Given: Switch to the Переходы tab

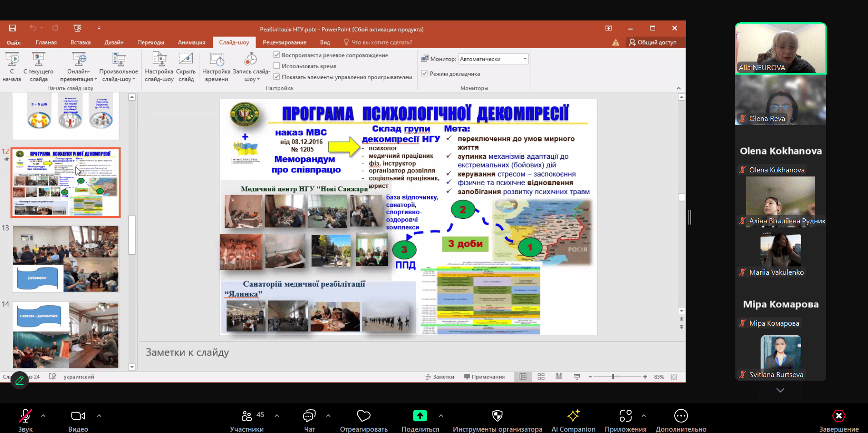Looking at the screenshot, I should tap(151, 42).
